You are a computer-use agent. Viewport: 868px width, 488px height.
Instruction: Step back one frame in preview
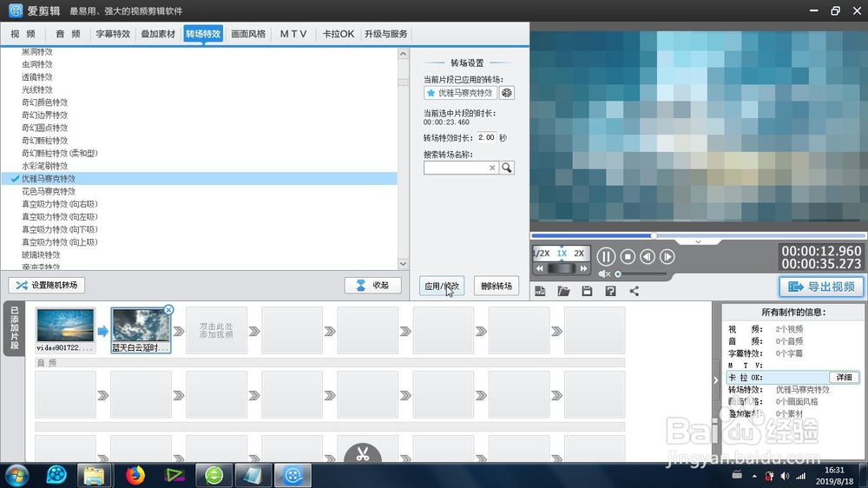(x=648, y=256)
